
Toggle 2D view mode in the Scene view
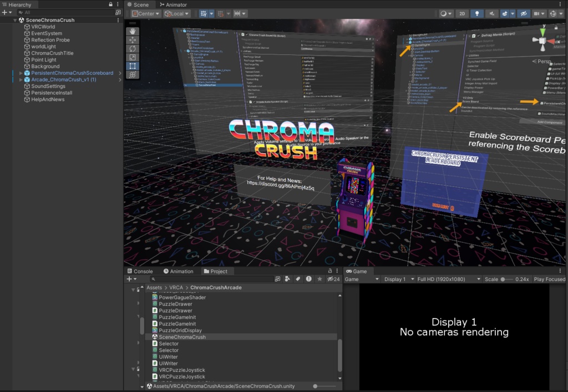tap(461, 13)
